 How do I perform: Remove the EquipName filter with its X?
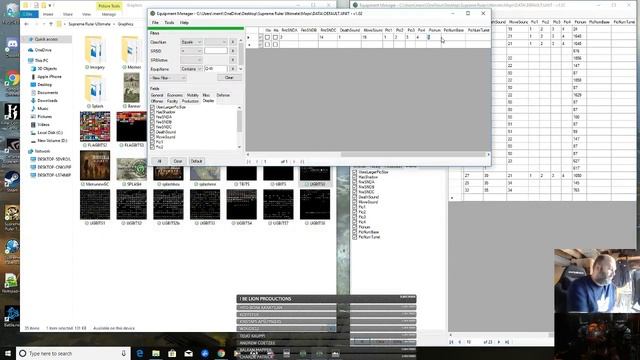[233, 69]
